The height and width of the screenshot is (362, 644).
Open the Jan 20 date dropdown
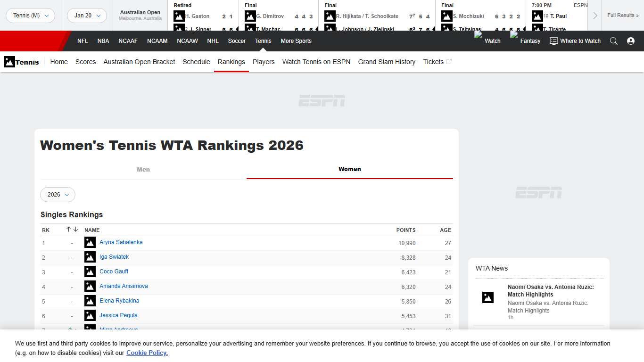pyautogui.click(x=86, y=15)
